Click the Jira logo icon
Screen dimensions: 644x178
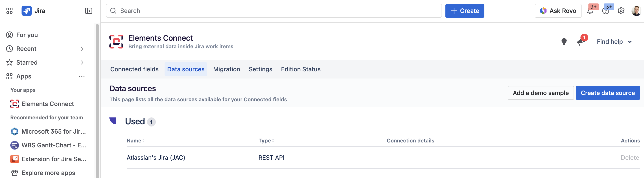[x=26, y=11]
